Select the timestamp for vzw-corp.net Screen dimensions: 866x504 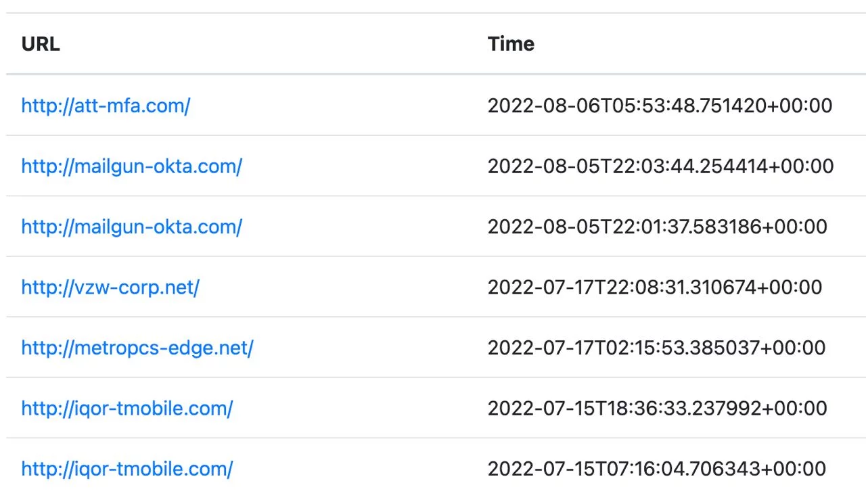coord(654,287)
